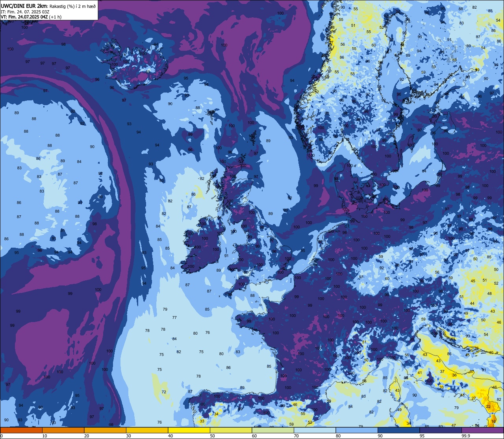
Task: Click the 'VT: Fim. 24.07.2025 04Z (+1 h)' line
Action: click(x=31, y=17)
